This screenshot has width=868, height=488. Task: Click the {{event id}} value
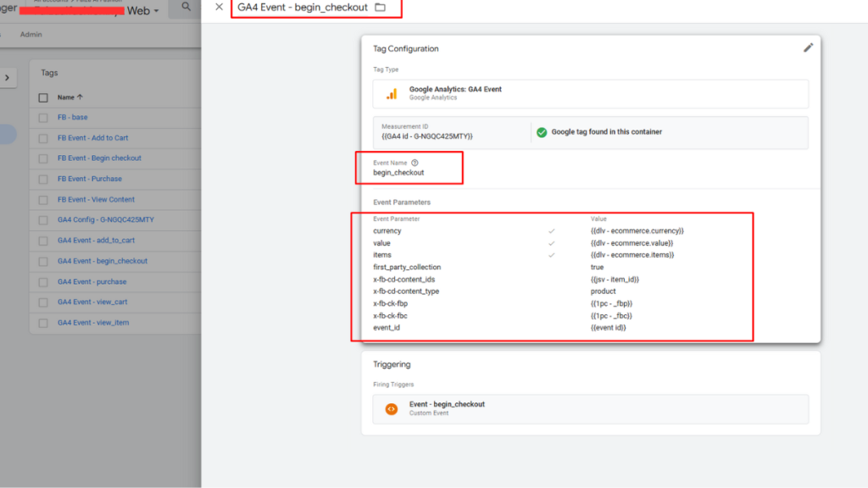point(609,328)
